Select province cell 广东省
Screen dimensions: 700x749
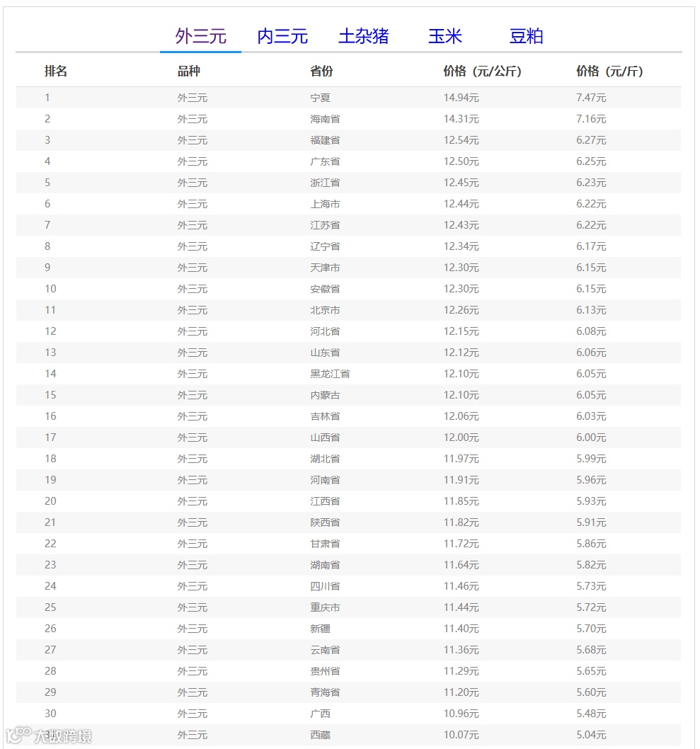pyautogui.click(x=325, y=161)
